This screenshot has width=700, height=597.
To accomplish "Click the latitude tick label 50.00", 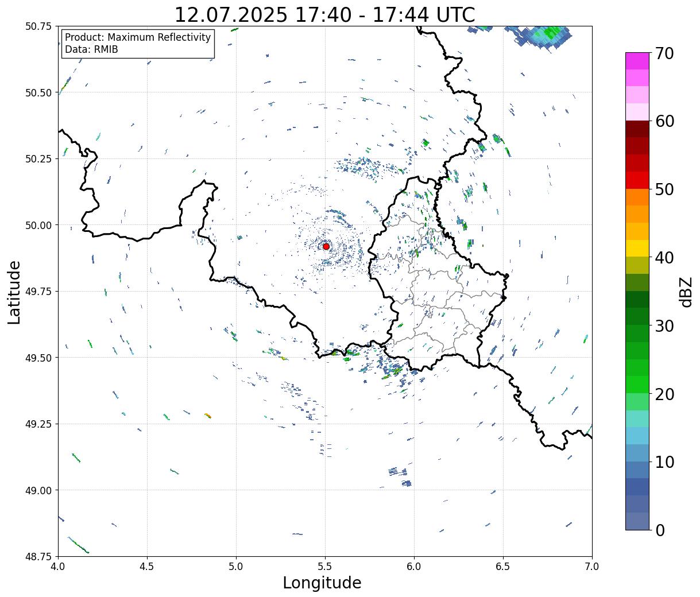I will pos(38,225).
